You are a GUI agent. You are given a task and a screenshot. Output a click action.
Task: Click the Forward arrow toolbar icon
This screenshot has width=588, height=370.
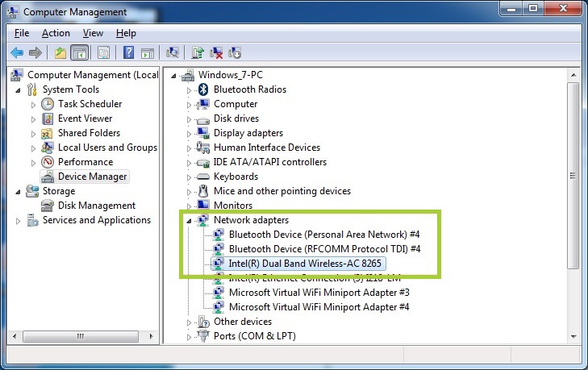click(x=35, y=53)
